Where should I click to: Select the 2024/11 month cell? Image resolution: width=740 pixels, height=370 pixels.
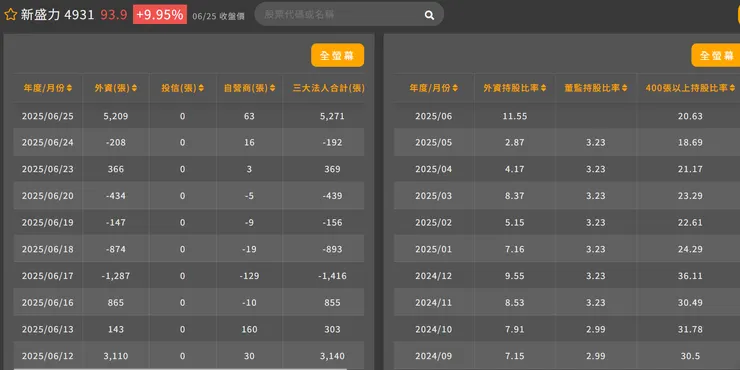click(x=433, y=303)
